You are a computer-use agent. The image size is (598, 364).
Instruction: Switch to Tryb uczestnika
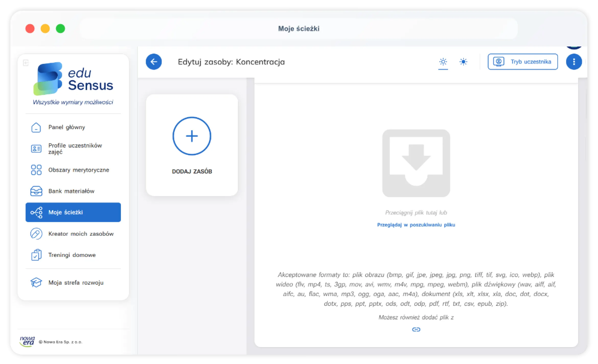click(523, 62)
